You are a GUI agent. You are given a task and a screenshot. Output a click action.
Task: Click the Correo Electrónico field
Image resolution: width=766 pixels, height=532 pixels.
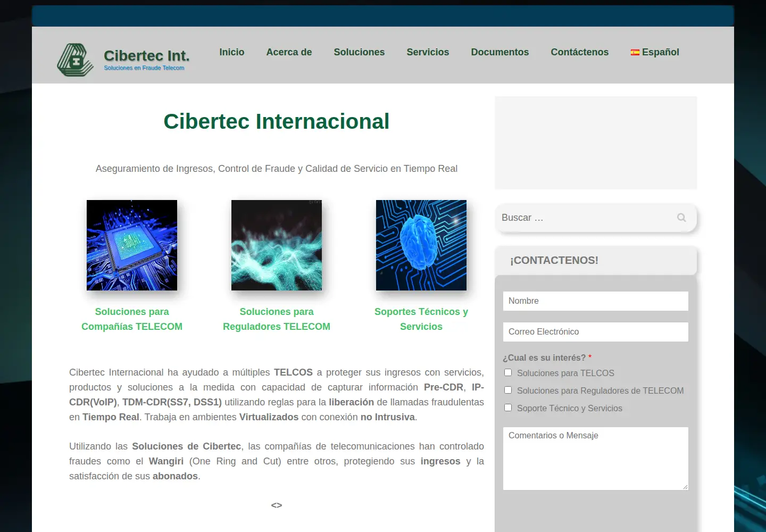(x=596, y=332)
